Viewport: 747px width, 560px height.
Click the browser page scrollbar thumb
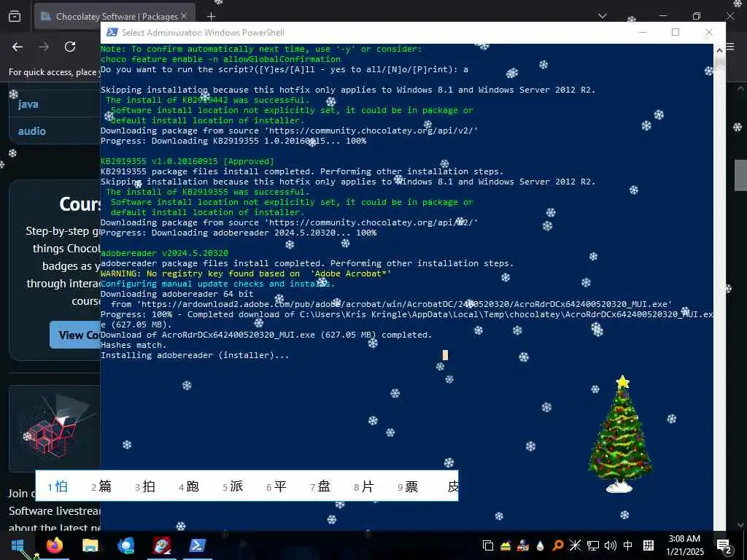[740, 175]
